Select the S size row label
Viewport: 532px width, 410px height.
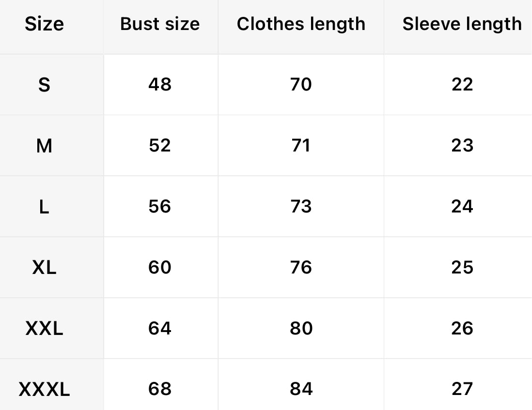click(x=44, y=85)
